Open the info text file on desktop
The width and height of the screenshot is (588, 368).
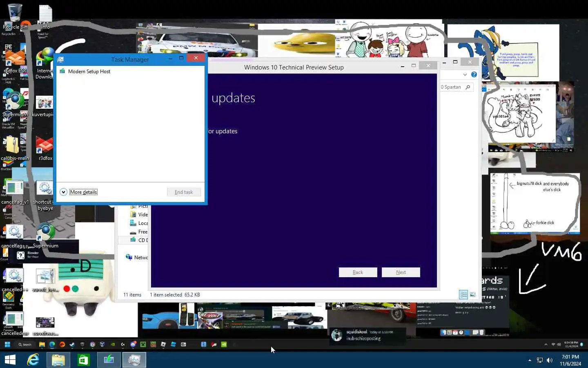(45, 16)
